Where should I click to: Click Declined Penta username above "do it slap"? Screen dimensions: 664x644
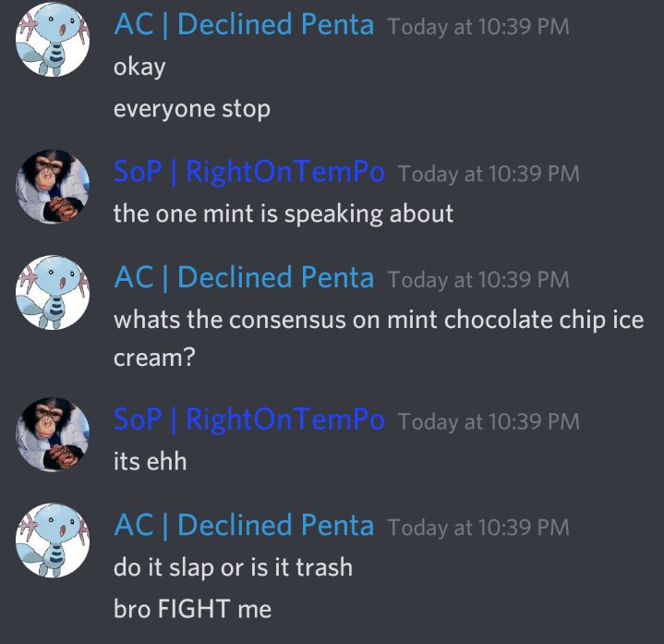point(244,526)
